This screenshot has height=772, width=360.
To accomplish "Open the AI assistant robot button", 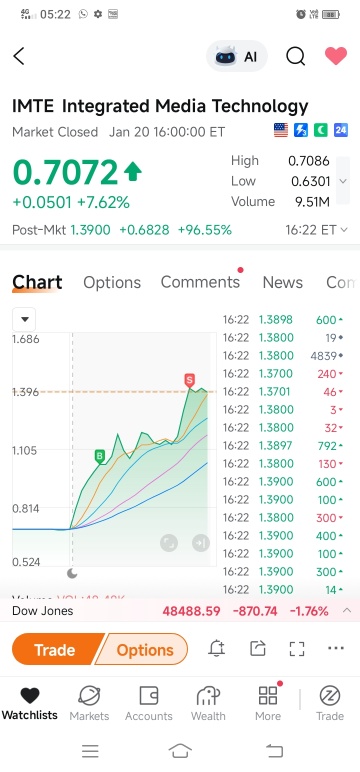I will click(237, 57).
